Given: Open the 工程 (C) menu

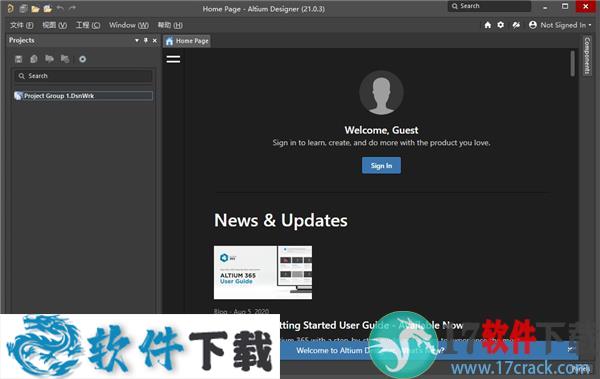Looking at the screenshot, I should (x=88, y=25).
